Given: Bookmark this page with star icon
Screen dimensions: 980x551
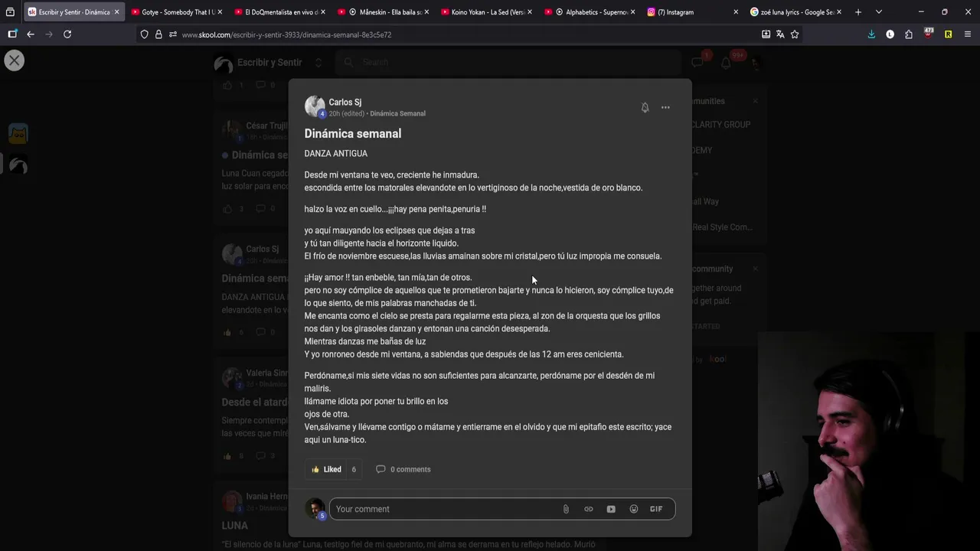Looking at the screenshot, I should (x=795, y=34).
